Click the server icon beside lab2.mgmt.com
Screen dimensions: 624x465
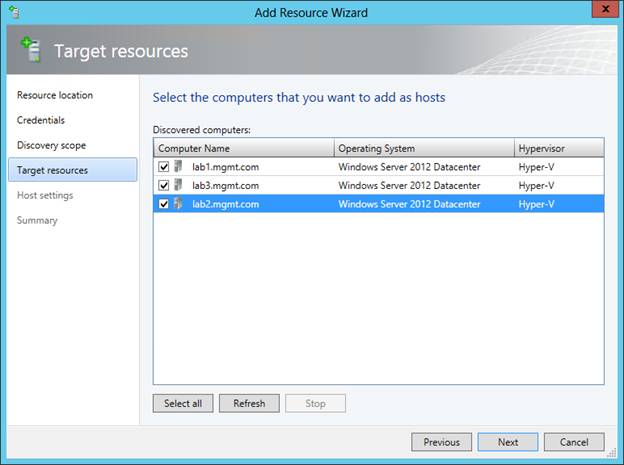point(178,203)
